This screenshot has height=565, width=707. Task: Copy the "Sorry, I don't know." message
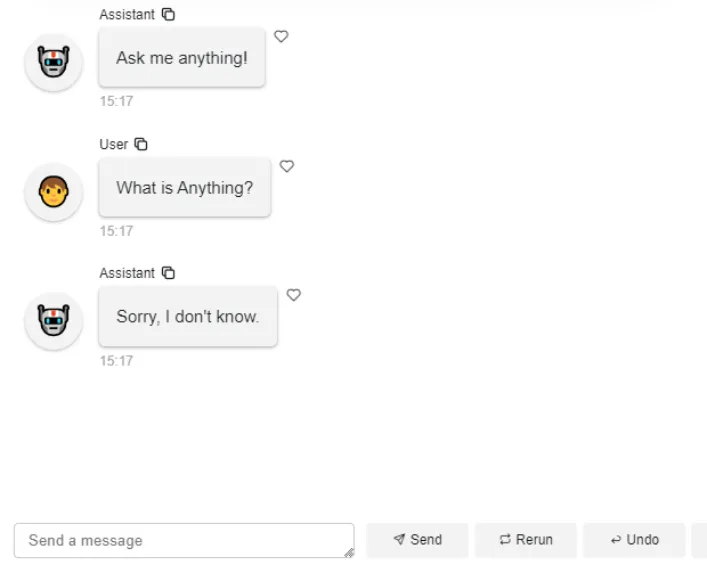pos(169,273)
